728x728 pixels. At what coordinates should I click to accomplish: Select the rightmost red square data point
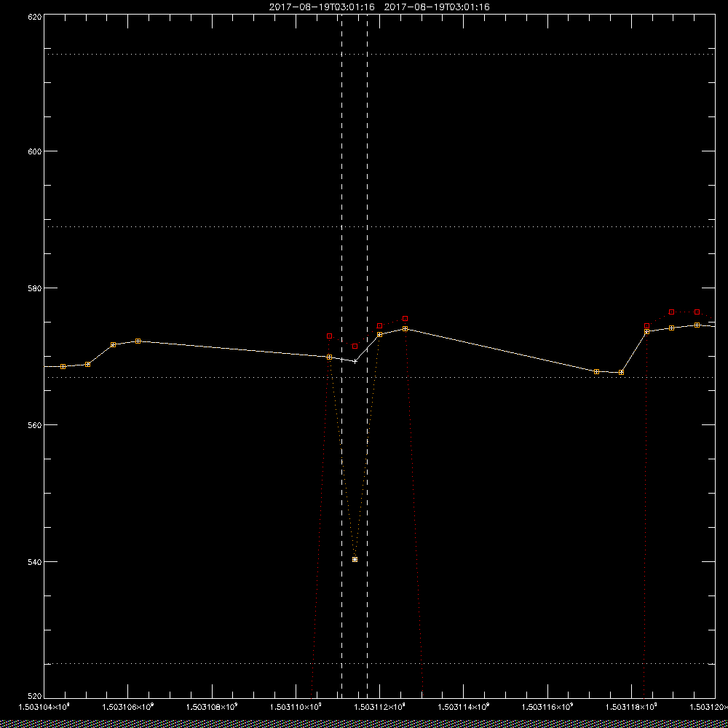[x=697, y=312]
